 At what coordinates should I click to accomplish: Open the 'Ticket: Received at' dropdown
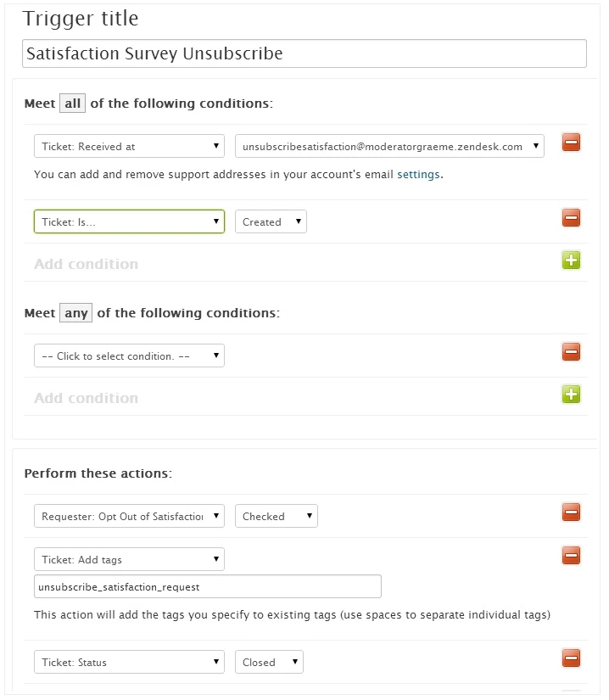coord(129,146)
